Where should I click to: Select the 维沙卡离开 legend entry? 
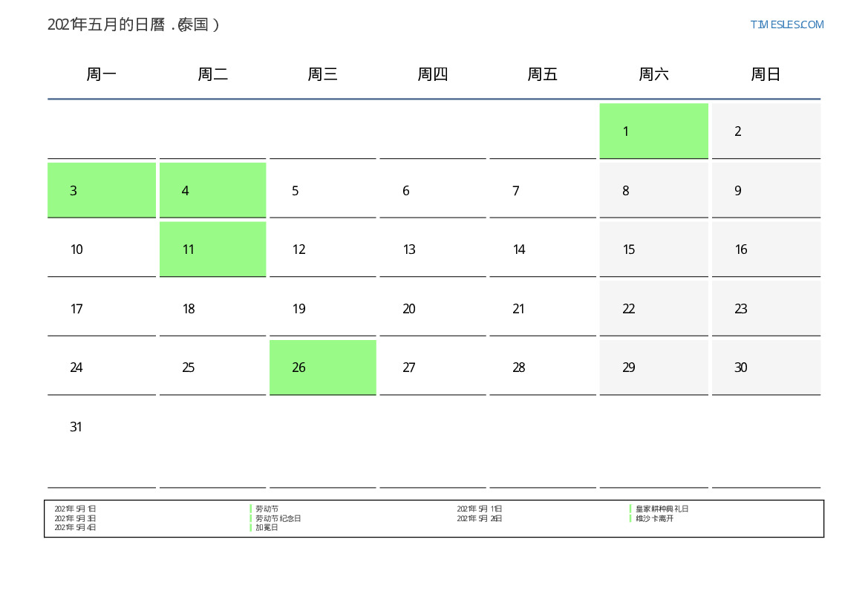(654, 518)
